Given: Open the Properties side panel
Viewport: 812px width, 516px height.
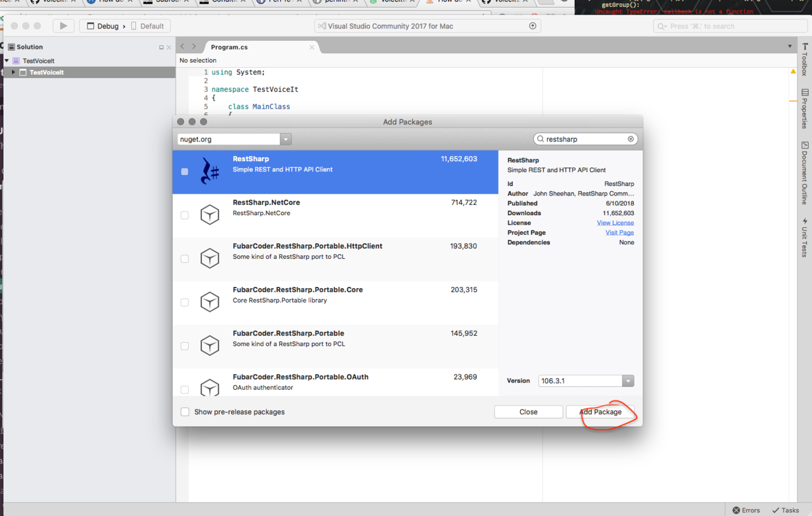Looking at the screenshot, I should tap(804, 109).
